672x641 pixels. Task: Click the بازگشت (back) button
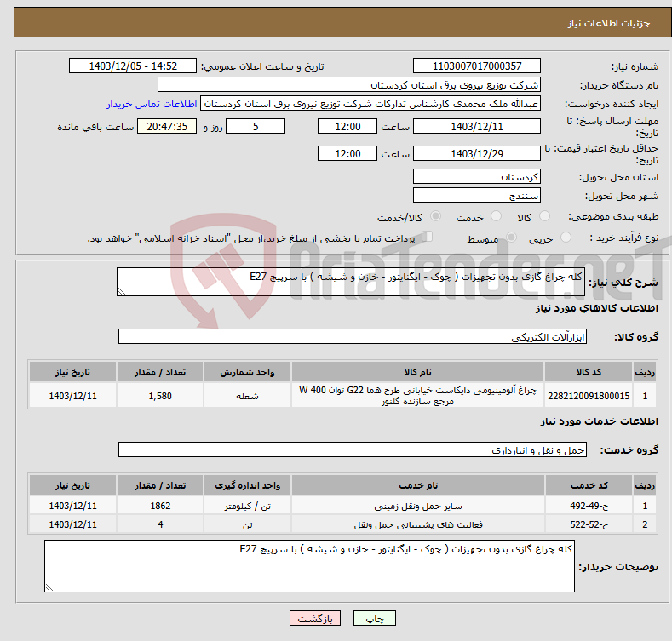point(314,618)
